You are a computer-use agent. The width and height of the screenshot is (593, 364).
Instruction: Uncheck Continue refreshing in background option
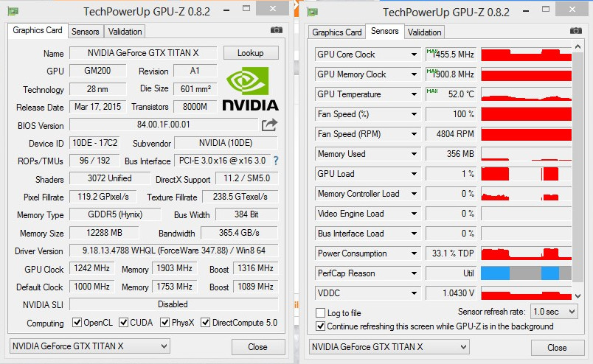click(x=320, y=326)
